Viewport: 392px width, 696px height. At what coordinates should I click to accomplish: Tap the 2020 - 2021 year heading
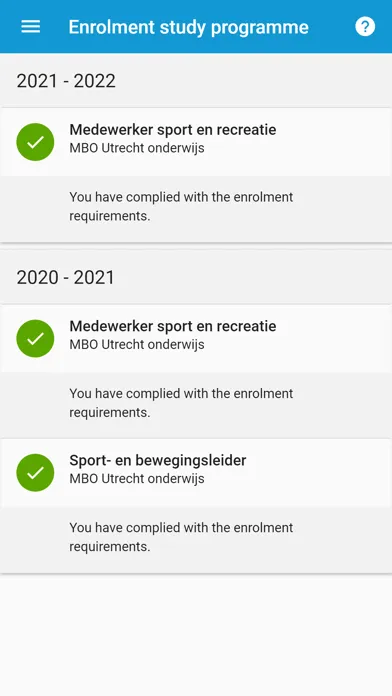click(x=66, y=277)
